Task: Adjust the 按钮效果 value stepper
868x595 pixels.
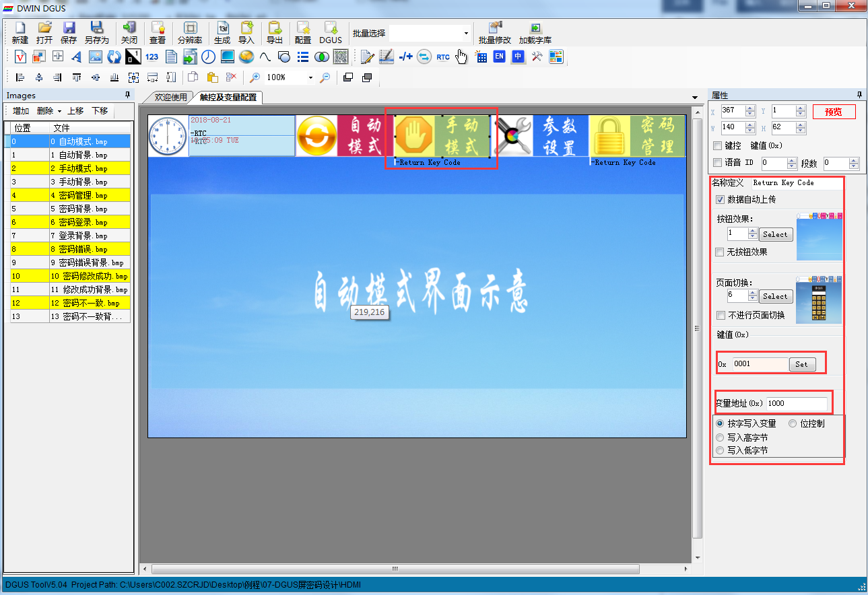Action: click(753, 234)
